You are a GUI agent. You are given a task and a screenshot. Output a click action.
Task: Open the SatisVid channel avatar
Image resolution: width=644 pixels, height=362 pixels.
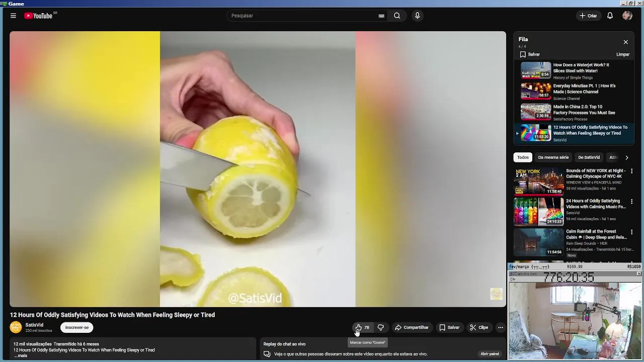tap(16, 327)
